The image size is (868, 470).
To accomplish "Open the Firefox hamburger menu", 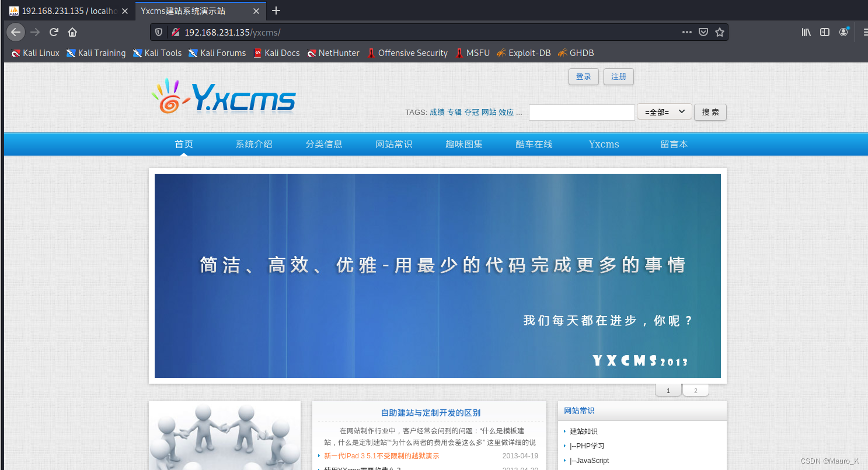I will tap(864, 32).
